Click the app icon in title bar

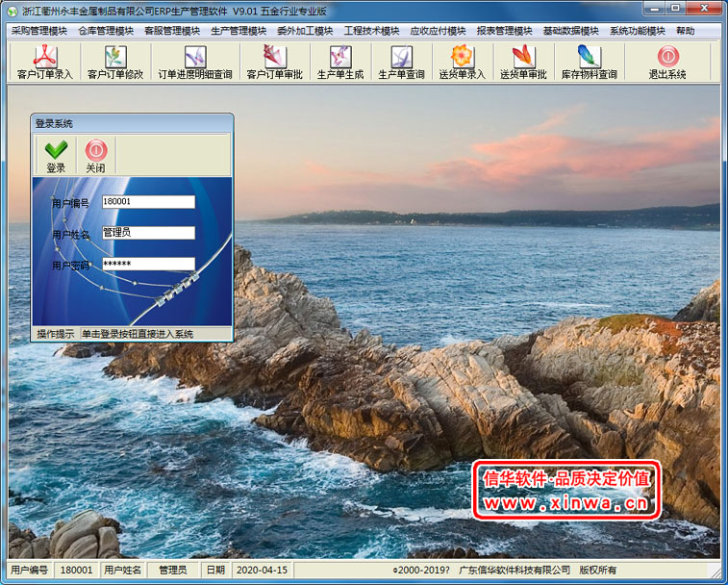[x=13, y=11]
